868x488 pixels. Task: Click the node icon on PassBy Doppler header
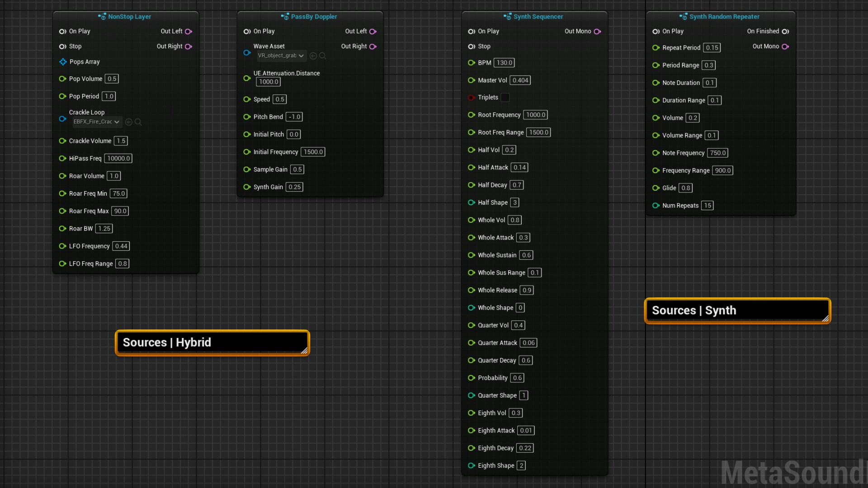pos(285,17)
